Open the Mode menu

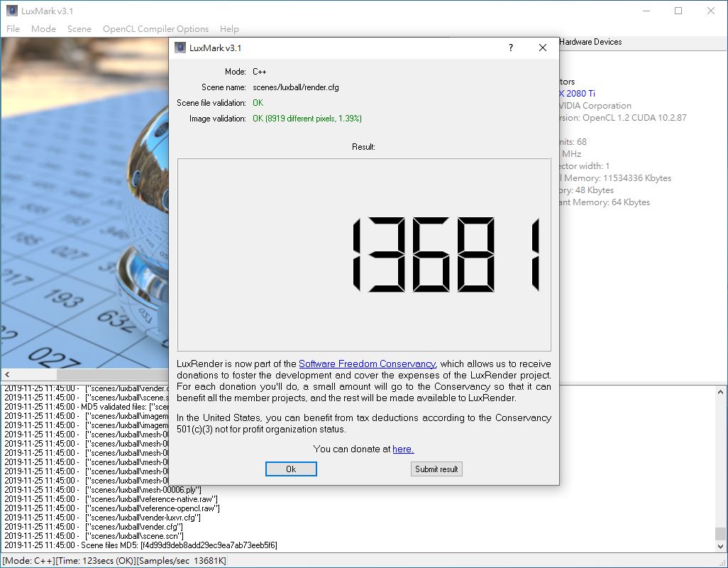44,29
